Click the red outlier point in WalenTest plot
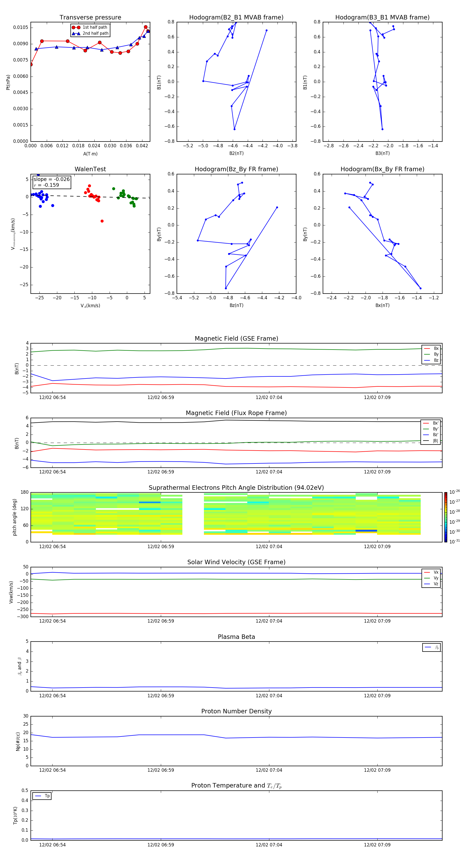This screenshot has width=473, height=868. pos(102,221)
